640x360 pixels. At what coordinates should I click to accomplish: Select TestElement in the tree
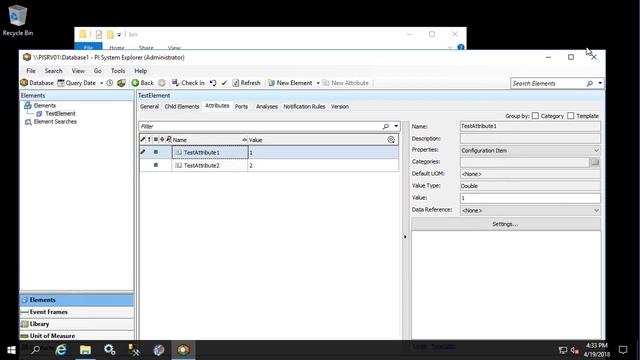pyautogui.click(x=60, y=113)
